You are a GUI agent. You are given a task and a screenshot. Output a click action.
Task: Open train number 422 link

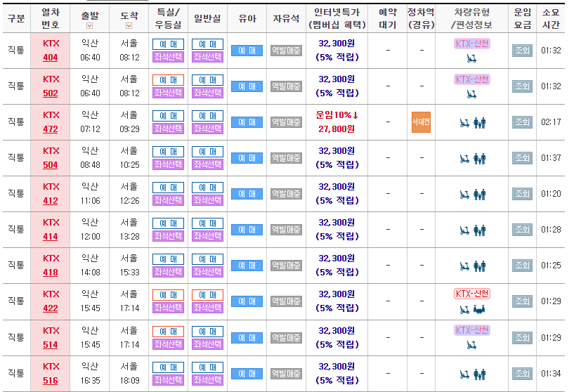coord(50,308)
